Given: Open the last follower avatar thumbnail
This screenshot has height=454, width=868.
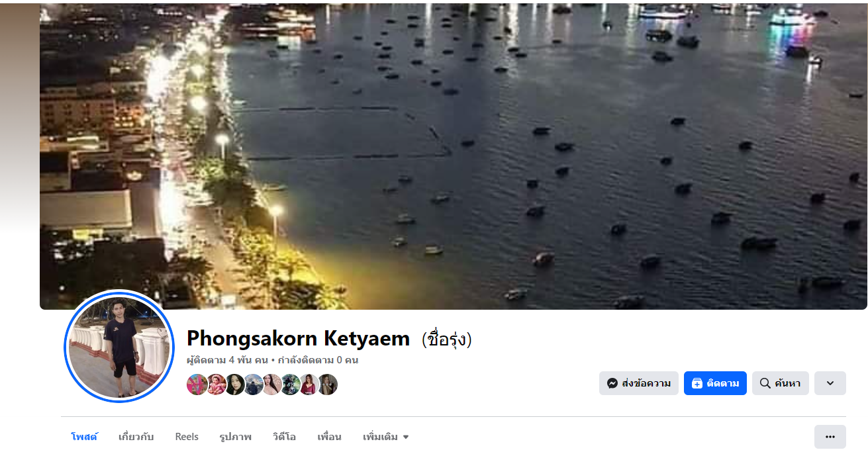Looking at the screenshot, I should (327, 385).
